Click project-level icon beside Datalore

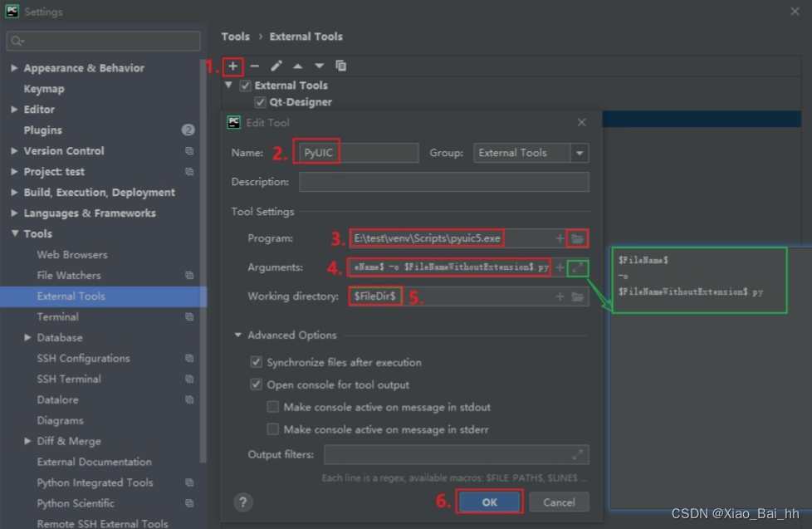click(189, 399)
